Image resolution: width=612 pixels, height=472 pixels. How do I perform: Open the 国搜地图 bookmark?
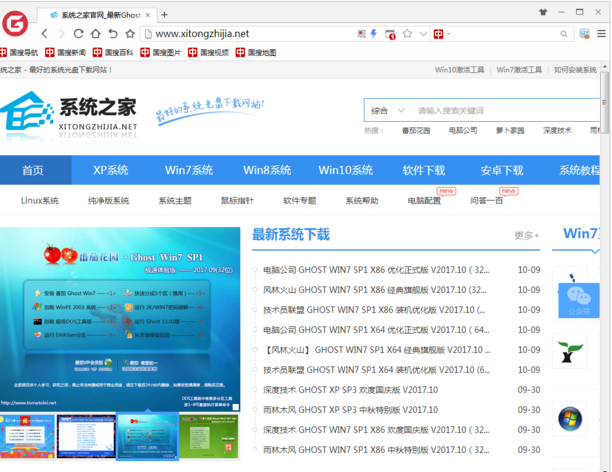256,52
